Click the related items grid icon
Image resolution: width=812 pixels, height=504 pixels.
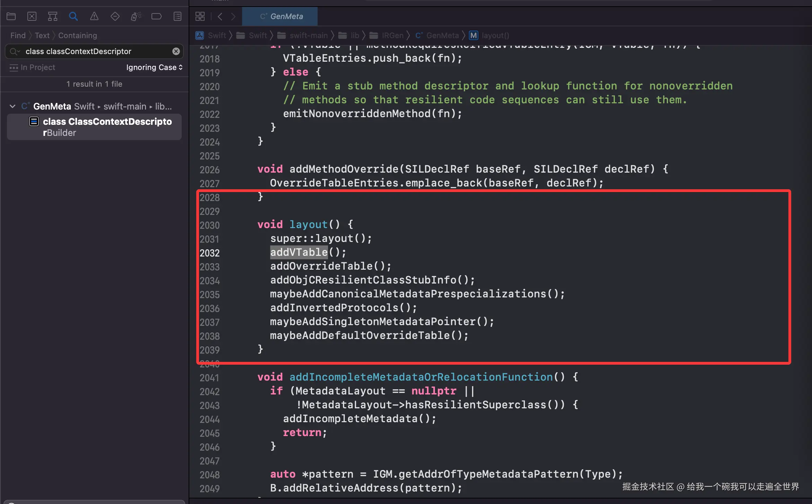pos(200,16)
